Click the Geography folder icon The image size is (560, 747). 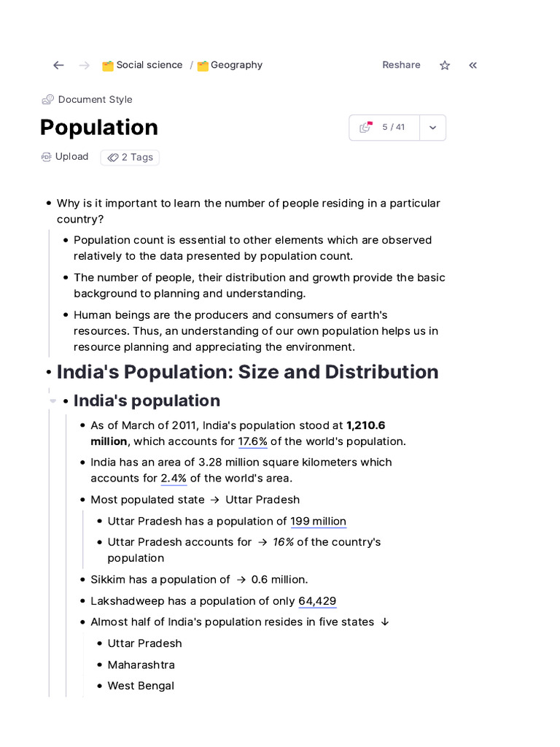[203, 66]
